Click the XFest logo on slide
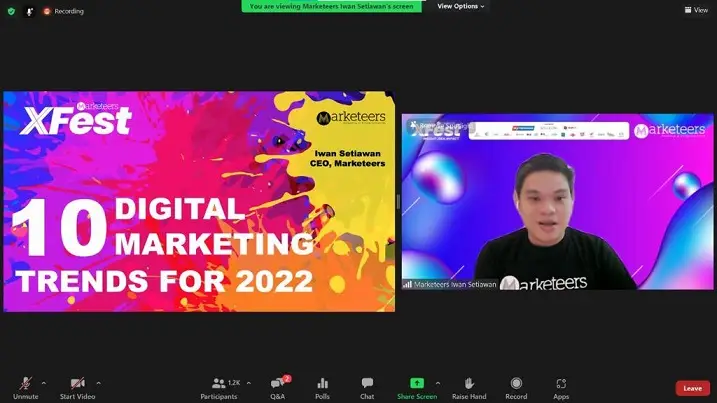Viewport: 717px width, 403px height. tap(76, 118)
